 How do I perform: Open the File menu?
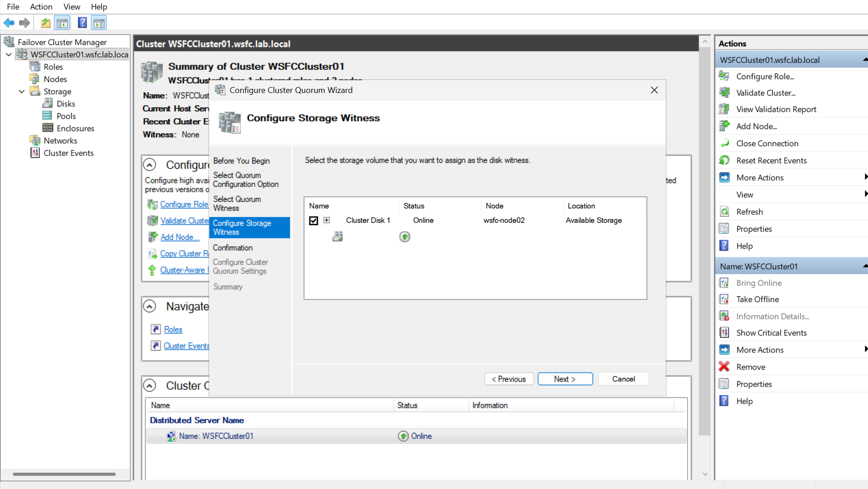pyautogui.click(x=13, y=7)
